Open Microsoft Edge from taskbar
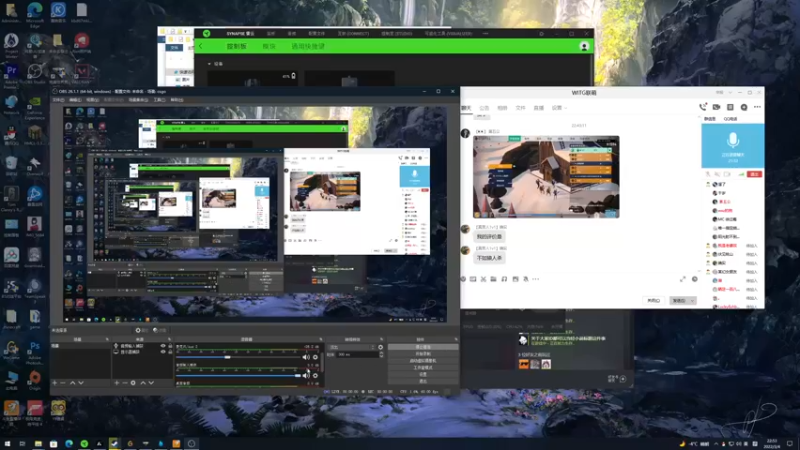Screen dimensions: 800x450 (69, 444)
